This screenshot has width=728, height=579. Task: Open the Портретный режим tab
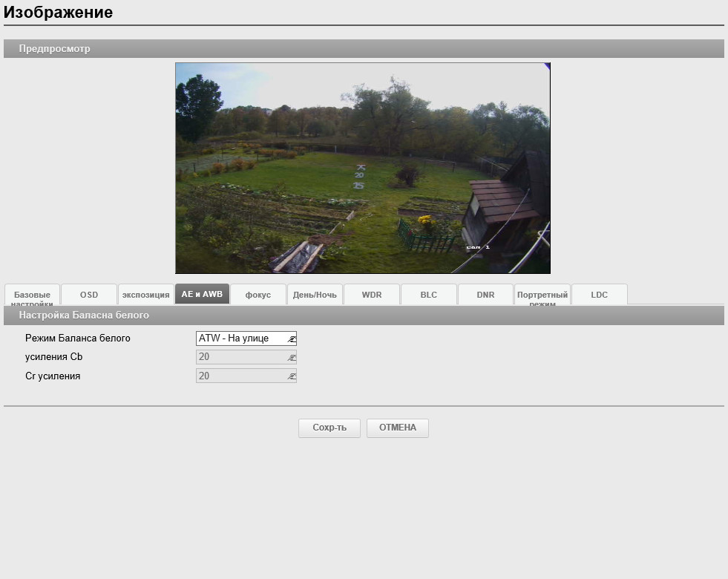coord(542,295)
